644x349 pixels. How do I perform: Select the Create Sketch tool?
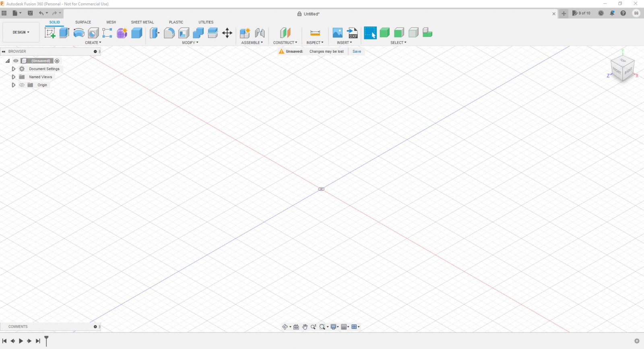50,33
